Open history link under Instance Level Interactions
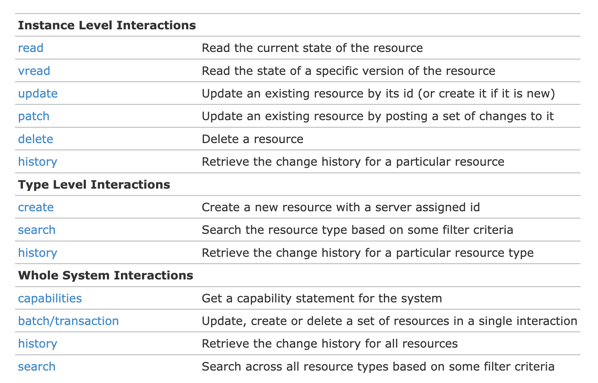 click(x=37, y=162)
